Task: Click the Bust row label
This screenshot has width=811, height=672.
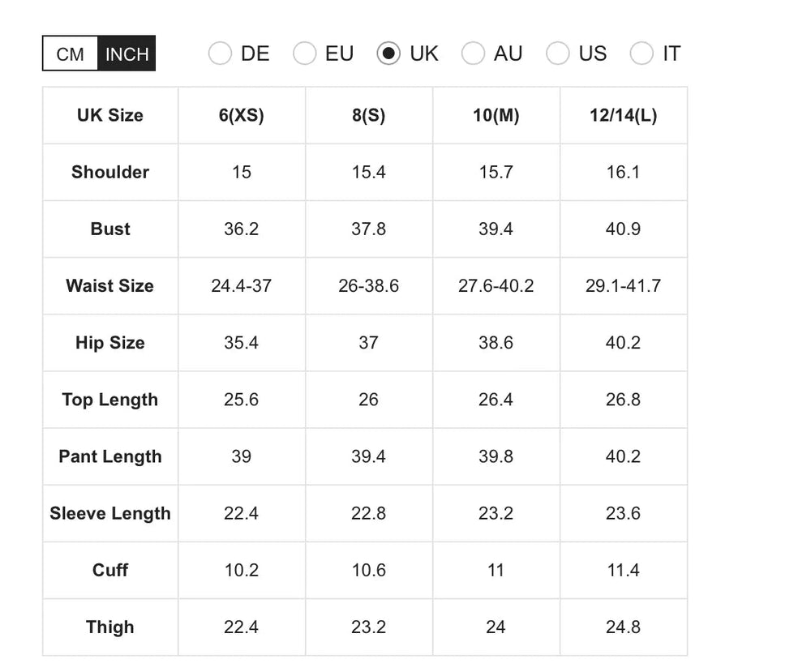Action: pos(109,229)
